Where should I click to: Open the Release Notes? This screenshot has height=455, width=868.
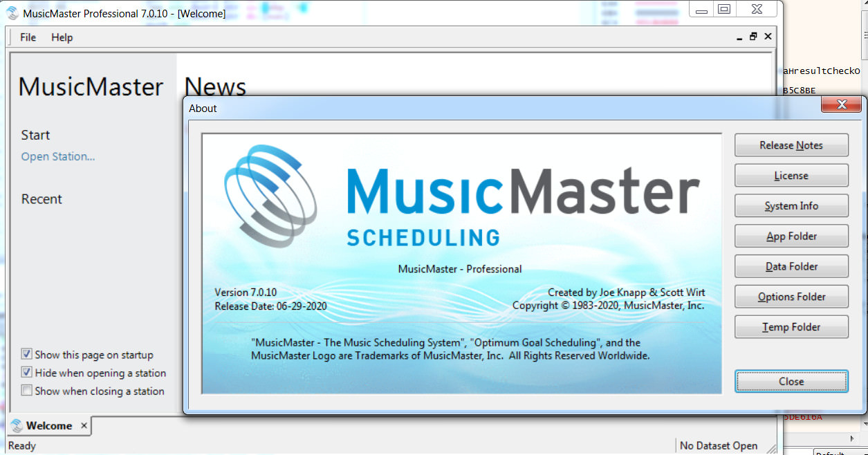791,145
